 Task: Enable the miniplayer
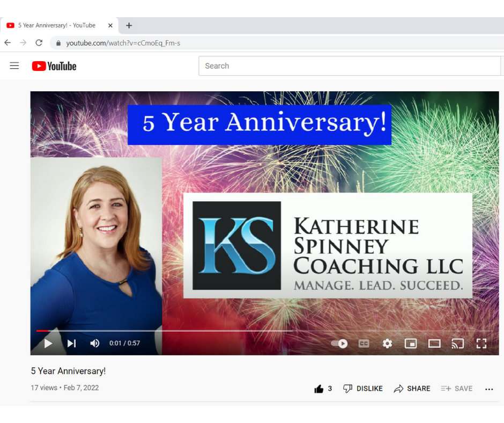[411, 344]
